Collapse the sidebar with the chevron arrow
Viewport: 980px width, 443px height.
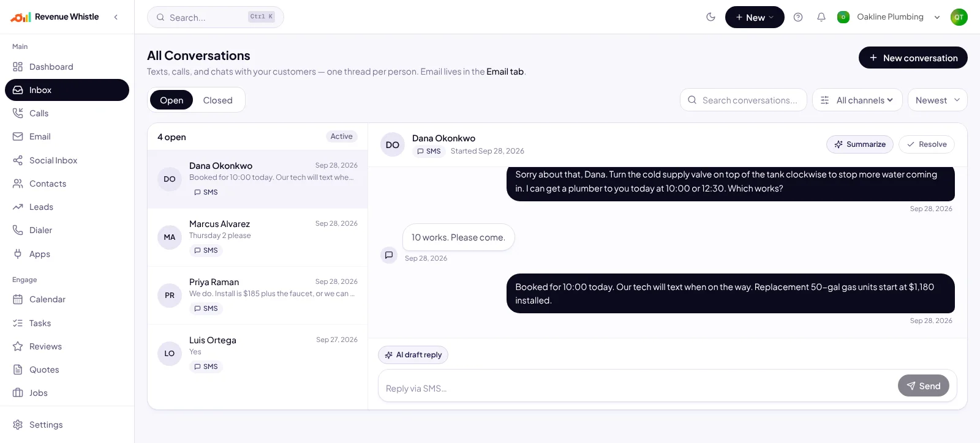116,17
